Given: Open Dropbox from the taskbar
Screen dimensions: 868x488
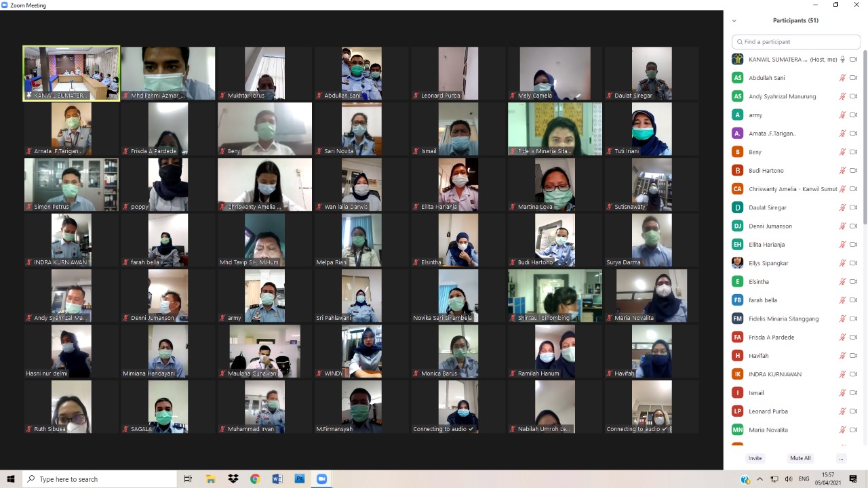Looking at the screenshot, I should pyautogui.click(x=233, y=479).
